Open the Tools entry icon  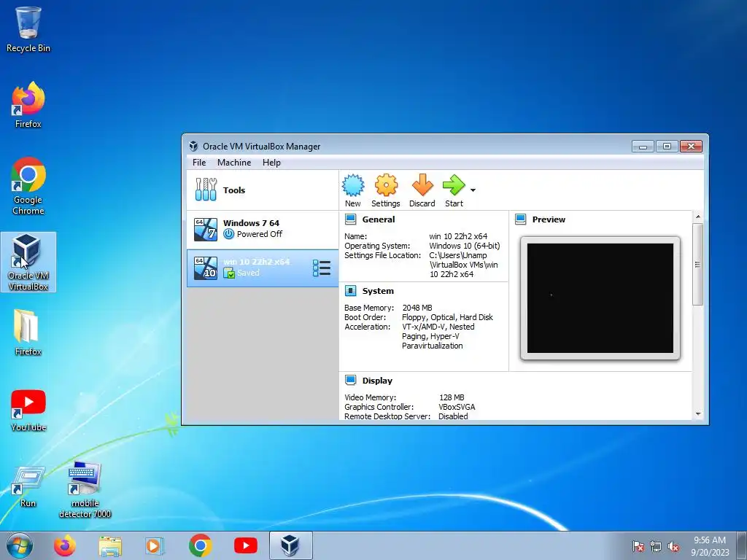pyautogui.click(x=206, y=190)
